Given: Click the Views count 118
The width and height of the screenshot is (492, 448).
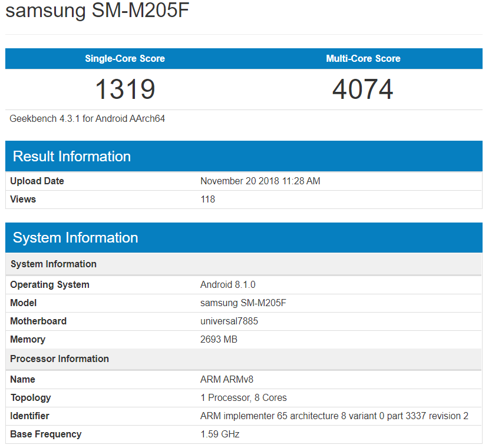Looking at the screenshot, I should (207, 199).
